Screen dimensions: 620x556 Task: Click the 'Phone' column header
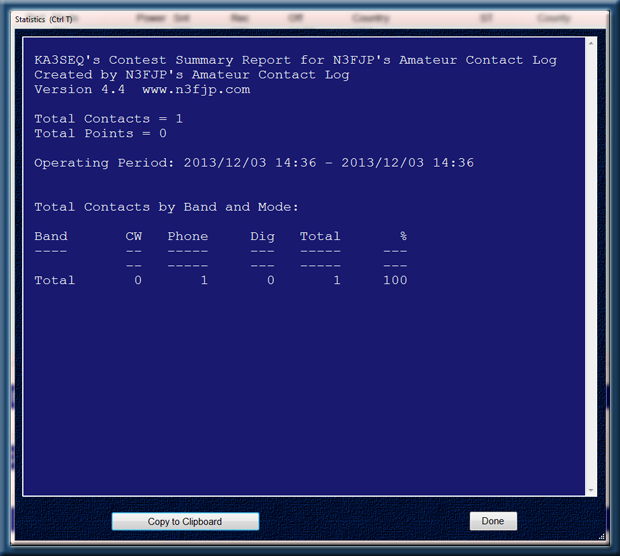point(188,236)
